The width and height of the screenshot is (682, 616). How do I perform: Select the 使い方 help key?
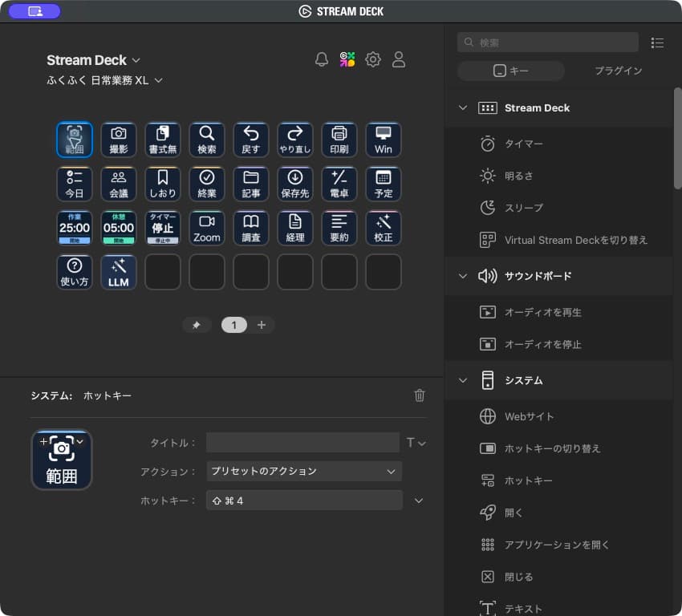pos(75,272)
